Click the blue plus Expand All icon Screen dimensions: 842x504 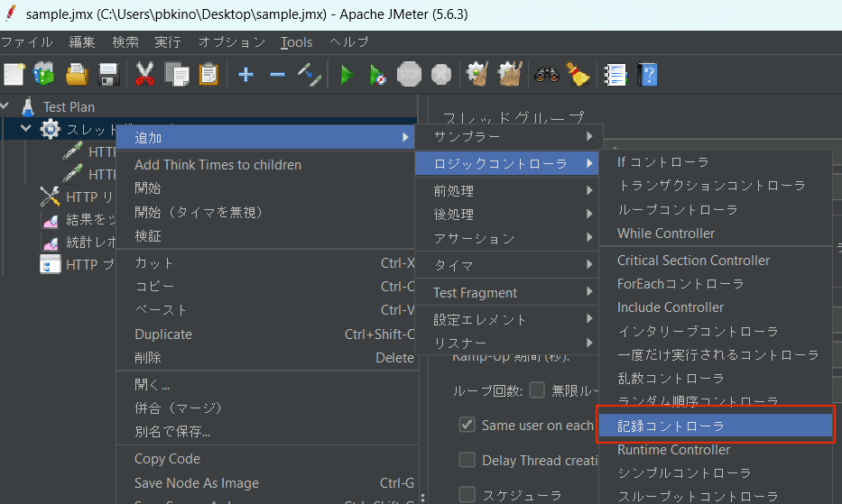(245, 75)
